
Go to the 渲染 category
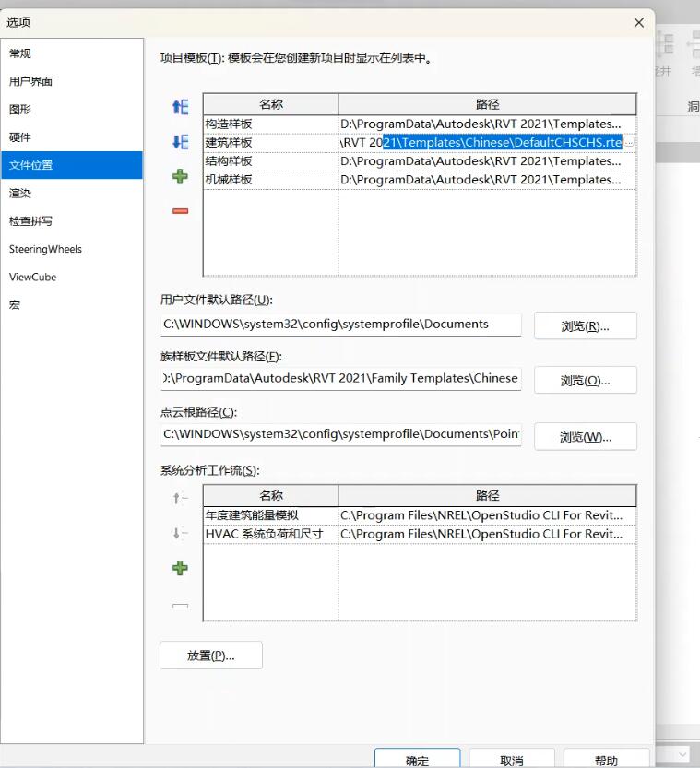(72, 193)
